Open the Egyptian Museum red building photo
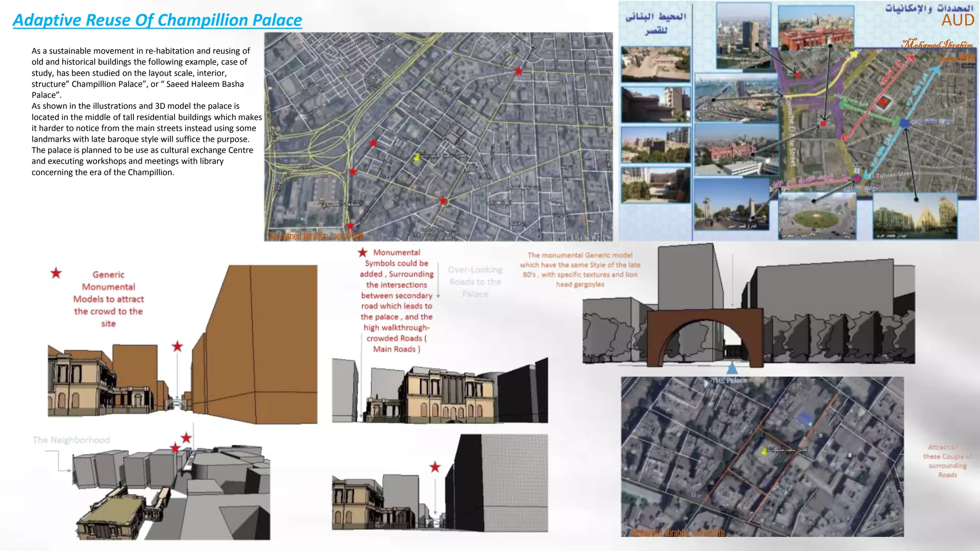Image resolution: width=980 pixels, height=551 pixels. coord(816,28)
